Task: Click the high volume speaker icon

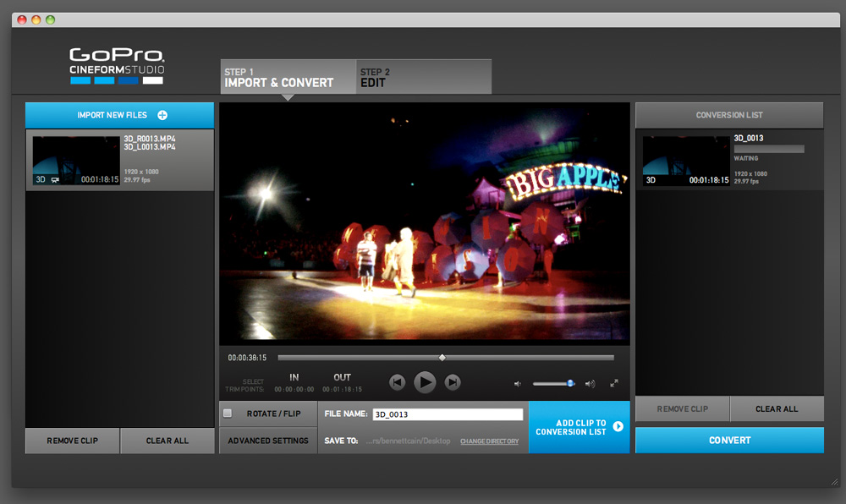Action: 591,384
